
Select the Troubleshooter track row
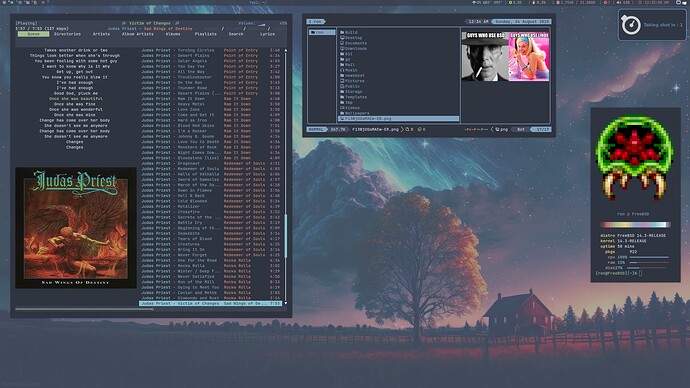point(211,77)
